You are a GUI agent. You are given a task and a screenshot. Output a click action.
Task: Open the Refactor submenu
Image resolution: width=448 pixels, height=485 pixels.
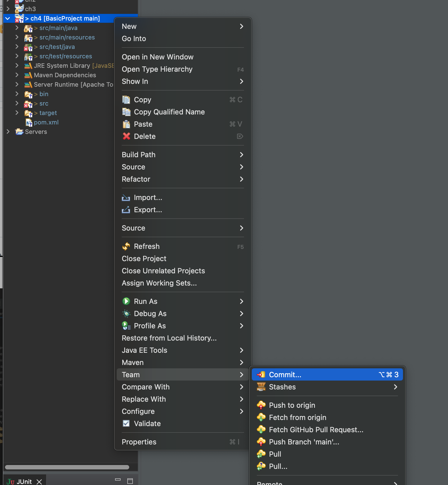183,179
